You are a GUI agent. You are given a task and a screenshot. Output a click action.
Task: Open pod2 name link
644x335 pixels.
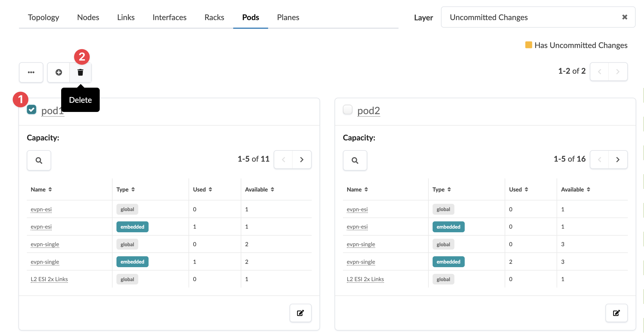point(368,111)
